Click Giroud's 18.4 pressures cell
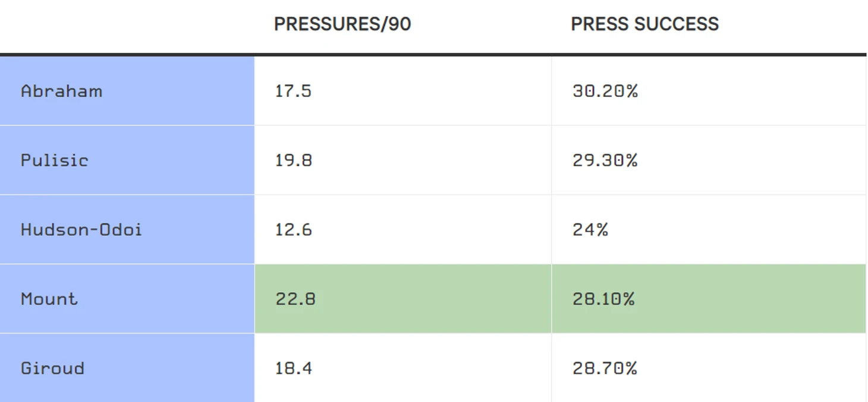This screenshot has height=402, width=868. coord(403,368)
